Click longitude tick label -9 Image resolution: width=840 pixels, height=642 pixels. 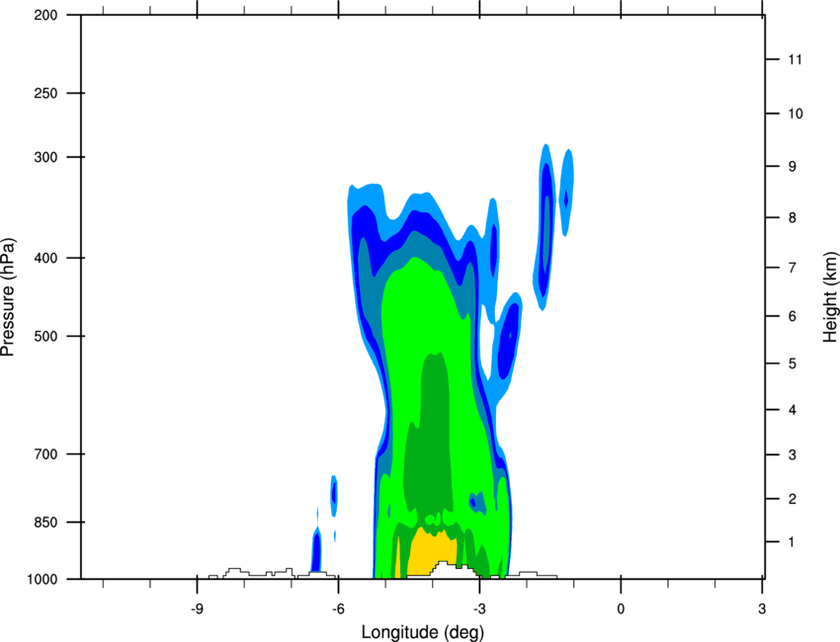coord(197,609)
